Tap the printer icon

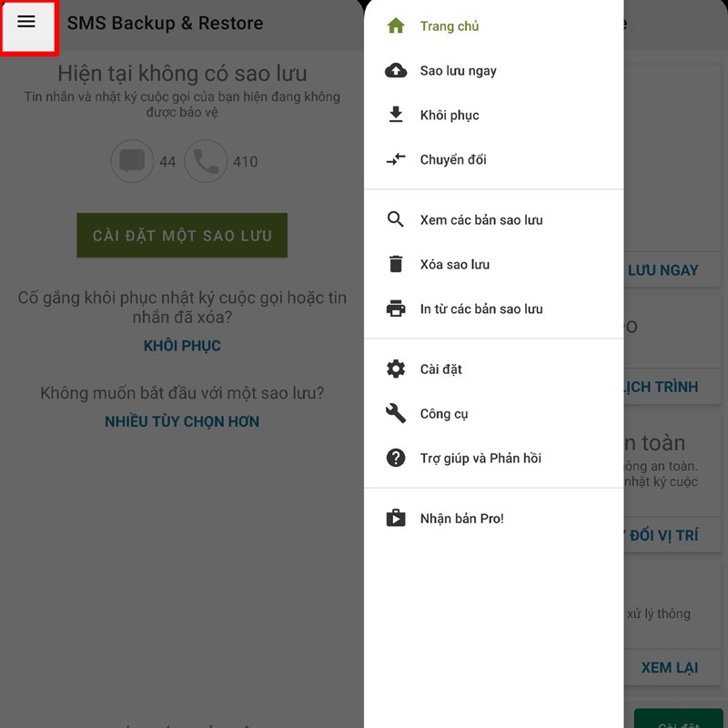tap(396, 308)
